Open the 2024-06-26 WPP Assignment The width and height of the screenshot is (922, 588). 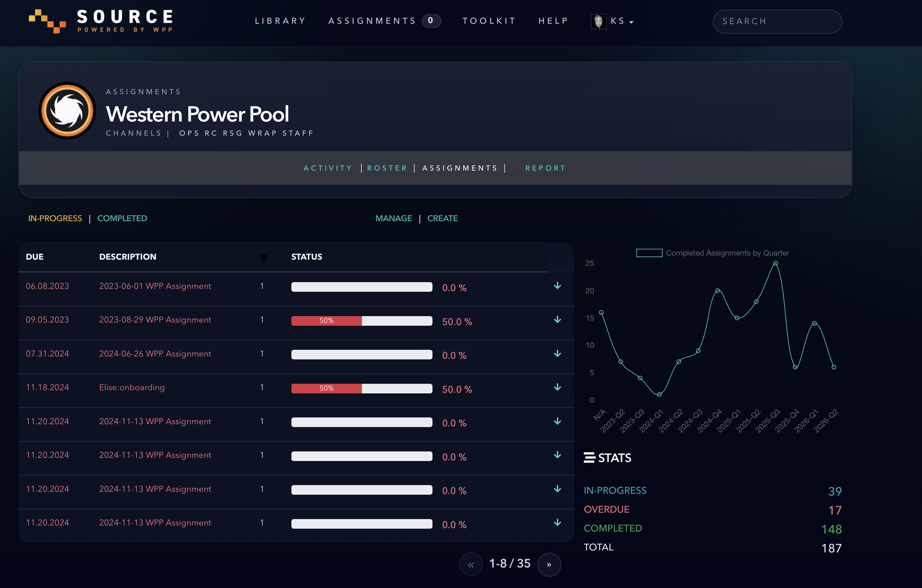pyautogui.click(x=155, y=354)
